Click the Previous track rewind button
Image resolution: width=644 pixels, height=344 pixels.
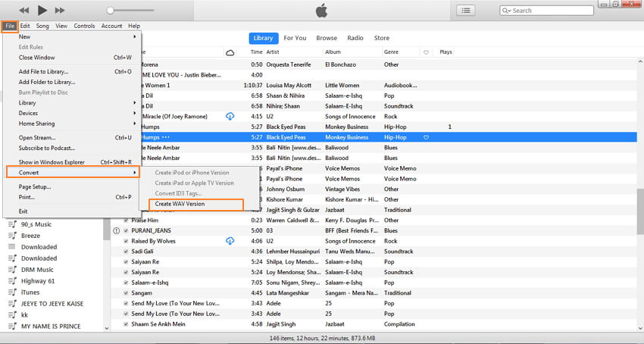tap(24, 11)
